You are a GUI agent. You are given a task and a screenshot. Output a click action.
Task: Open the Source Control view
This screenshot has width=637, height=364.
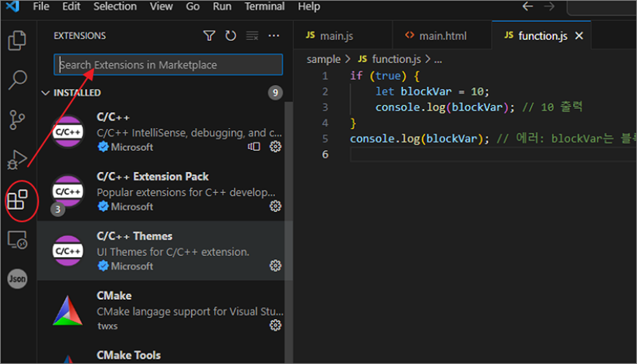pos(17,119)
